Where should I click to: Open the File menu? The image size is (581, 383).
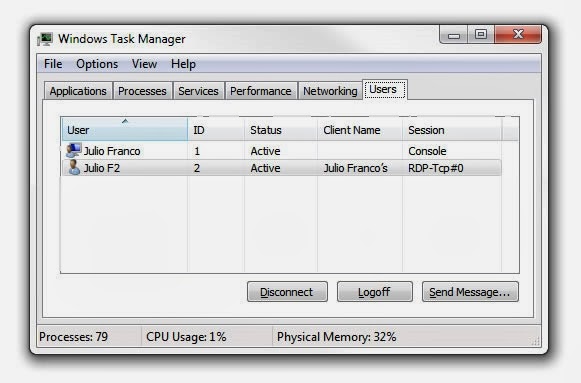tap(53, 64)
